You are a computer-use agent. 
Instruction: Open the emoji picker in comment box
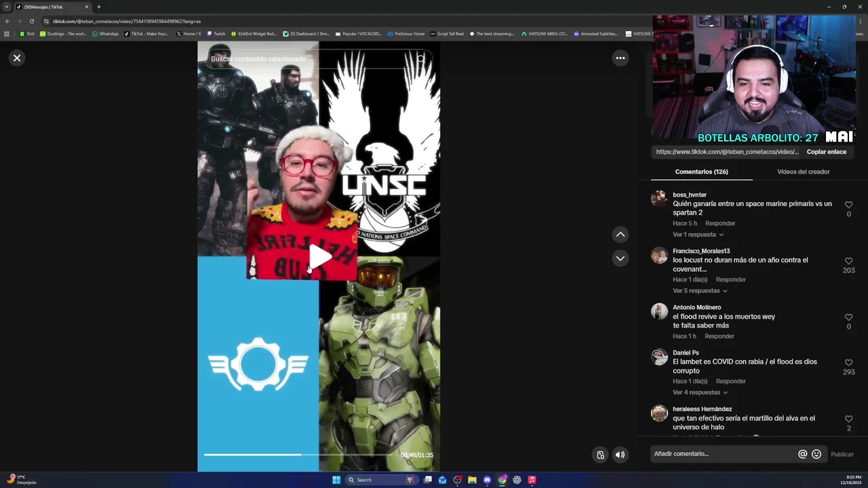[816, 454]
